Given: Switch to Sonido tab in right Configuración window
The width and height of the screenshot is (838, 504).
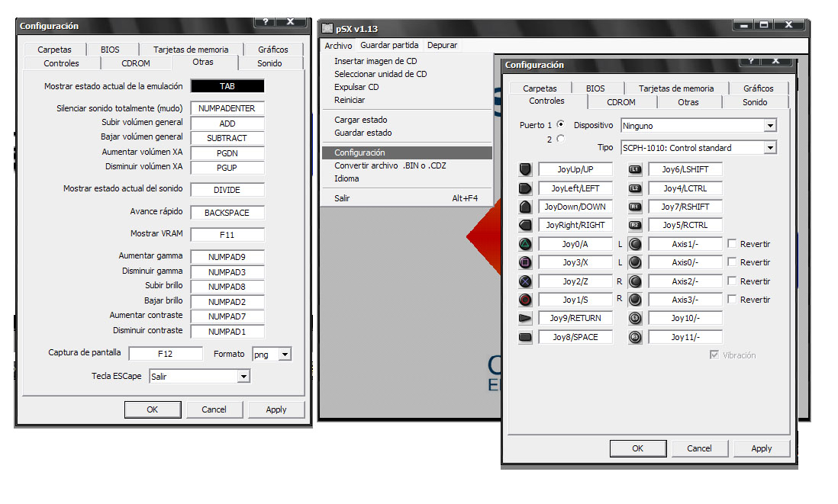Looking at the screenshot, I should [755, 102].
